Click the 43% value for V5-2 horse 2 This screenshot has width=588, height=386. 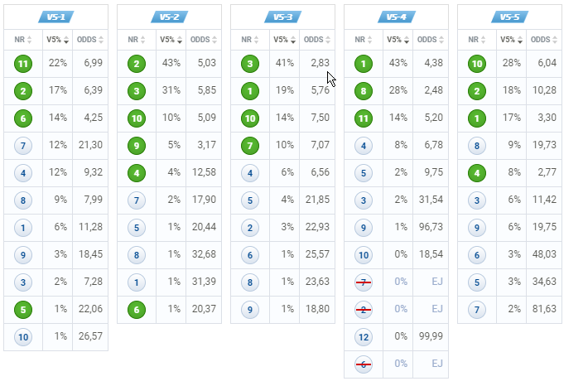(x=171, y=63)
